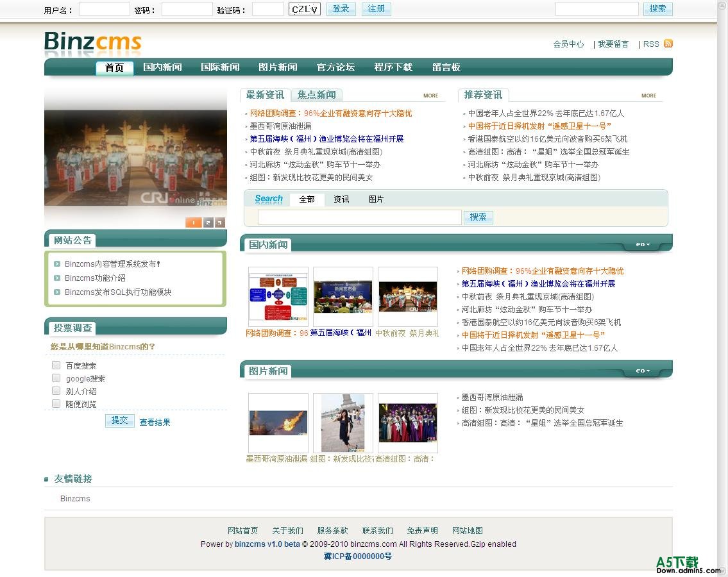Viewport: 728px width, 577px height.
Task: Submit the poll with 提交 button
Action: (x=120, y=421)
